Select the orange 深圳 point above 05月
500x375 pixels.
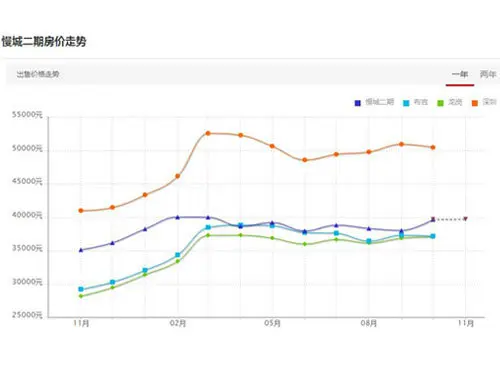click(x=272, y=146)
